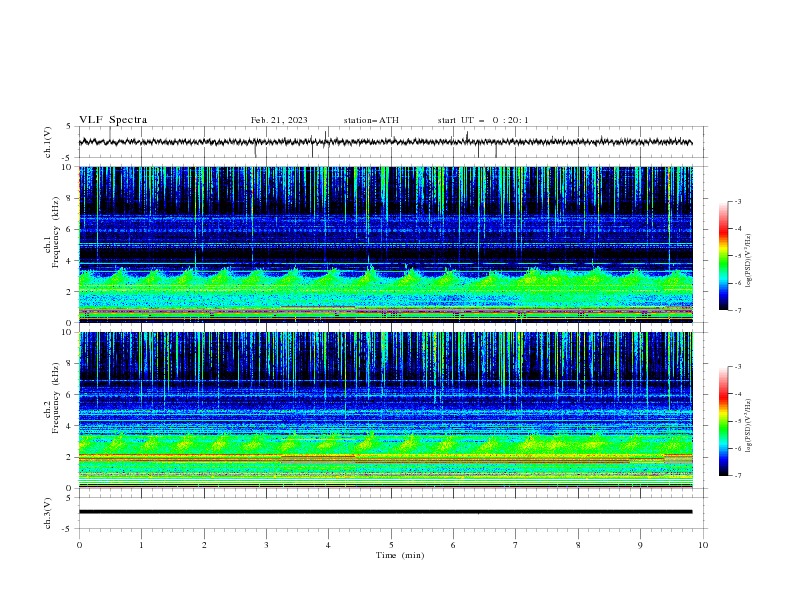The width and height of the screenshot is (792, 612).
Task: Click inside the ch.1 spectrogram panel
Action: click(386, 244)
